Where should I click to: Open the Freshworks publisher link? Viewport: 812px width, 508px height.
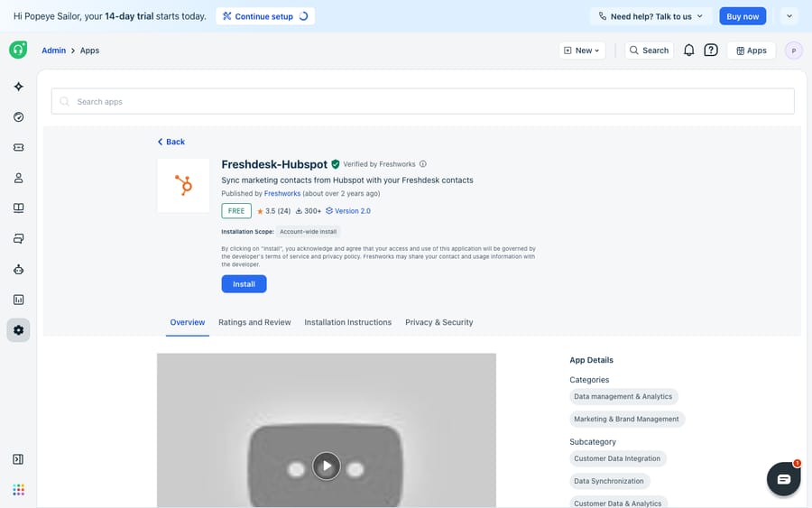coord(282,194)
